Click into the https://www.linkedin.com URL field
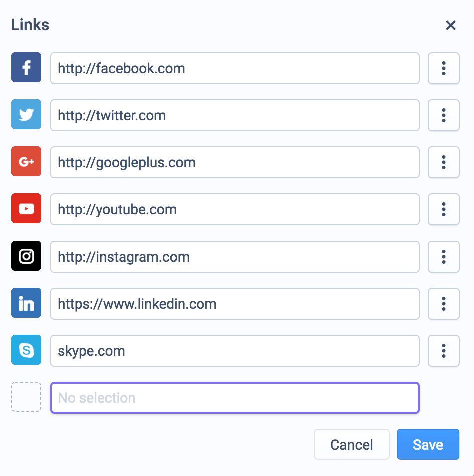The width and height of the screenshot is (474, 476). click(235, 304)
